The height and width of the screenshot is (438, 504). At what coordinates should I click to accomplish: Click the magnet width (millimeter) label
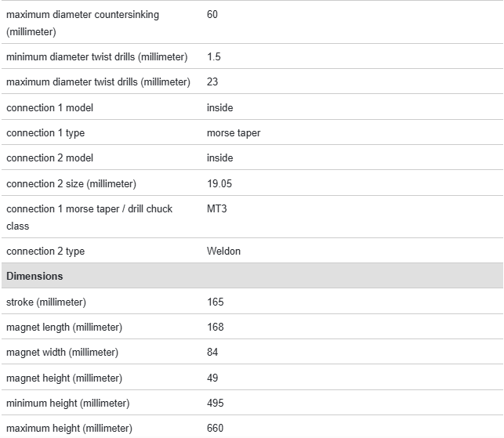click(63, 353)
